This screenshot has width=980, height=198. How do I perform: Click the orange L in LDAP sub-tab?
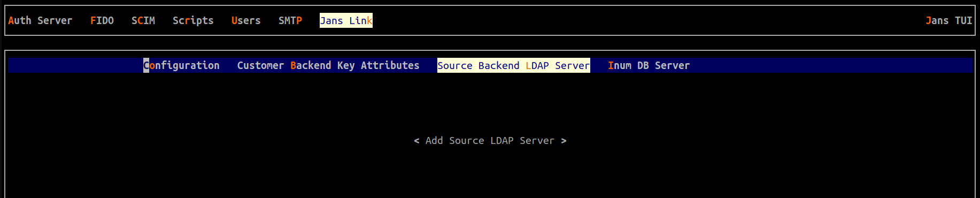pos(529,65)
